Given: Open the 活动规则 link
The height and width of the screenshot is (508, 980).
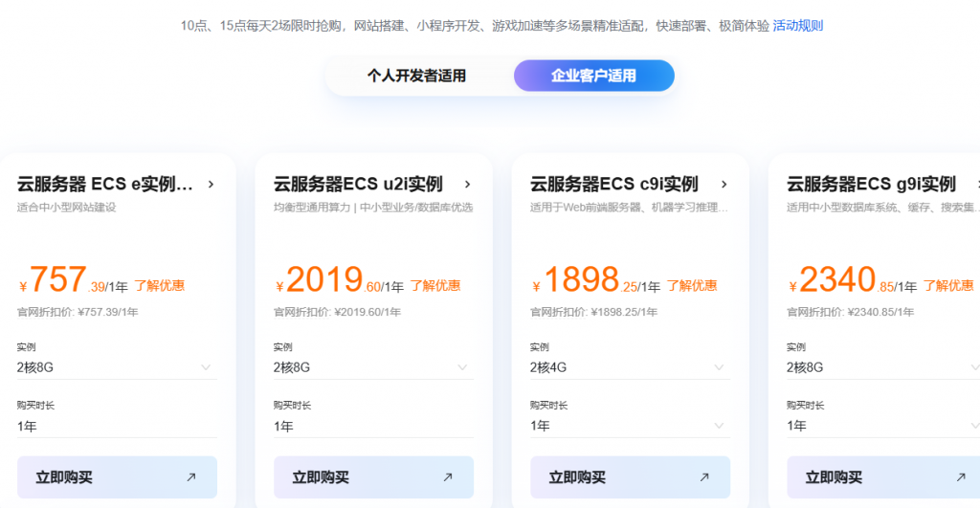Looking at the screenshot, I should coord(797,26).
